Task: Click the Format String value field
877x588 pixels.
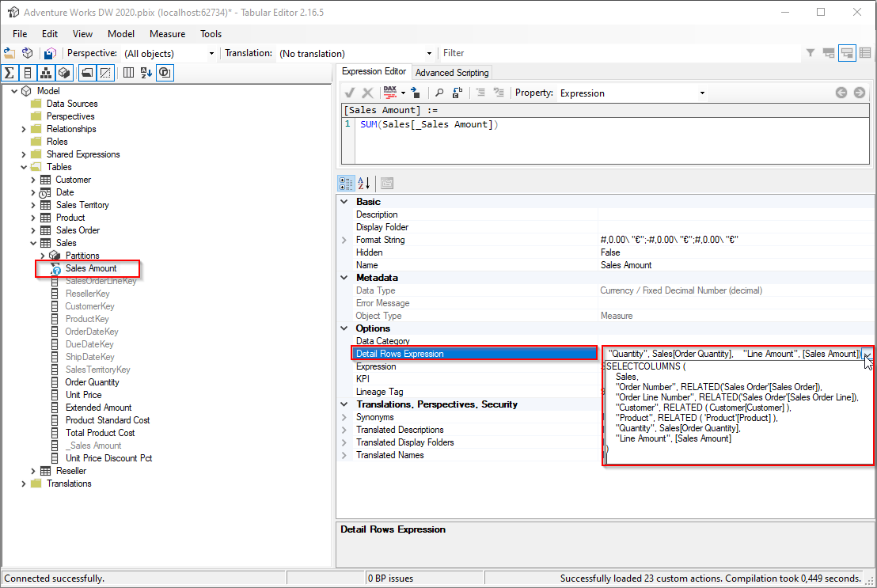Action: click(x=735, y=240)
